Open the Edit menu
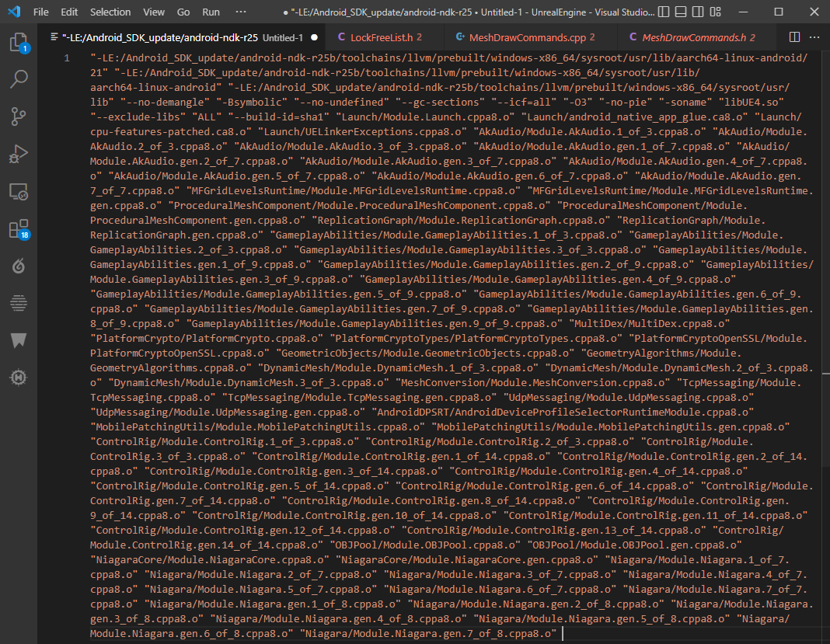Image resolution: width=830 pixels, height=644 pixels. [69, 12]
